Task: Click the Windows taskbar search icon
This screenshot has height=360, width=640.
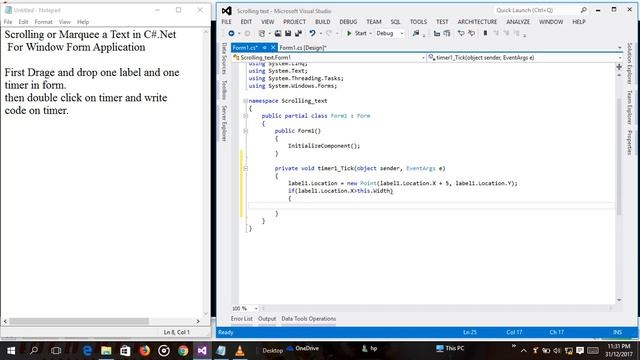Action: point(34,351)
